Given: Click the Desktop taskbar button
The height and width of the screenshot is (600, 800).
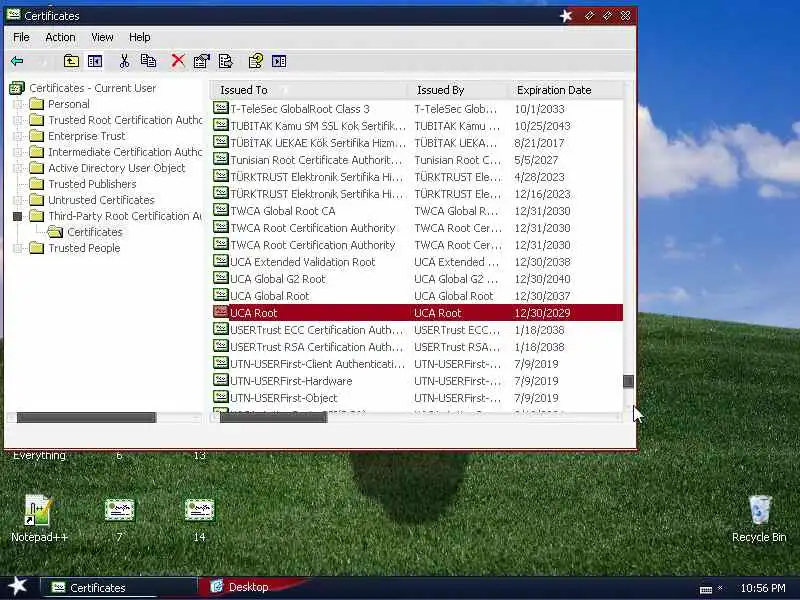Looking at the screenshot, I should (250, 587).
